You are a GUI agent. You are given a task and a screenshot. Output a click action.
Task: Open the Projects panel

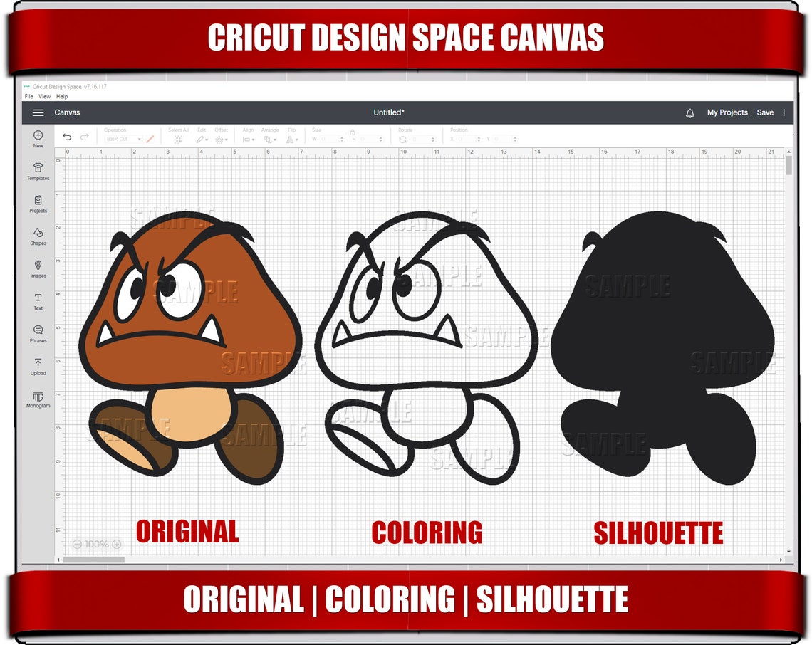click(x=37, y=203)
